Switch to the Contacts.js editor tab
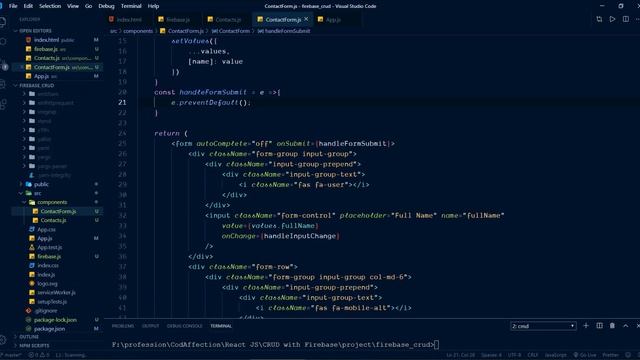Viewport: 640px width, 360px height. (x=227, y=20)
